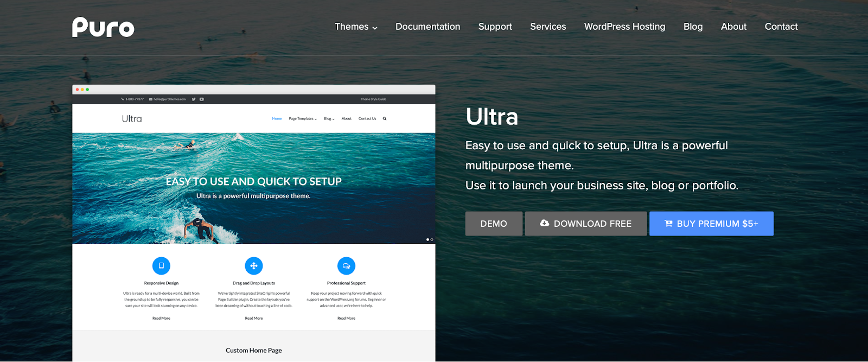Expand Page Templates in preview navigation
The image size is (868, 362).
pyautogui.click(x=303, y=118)
